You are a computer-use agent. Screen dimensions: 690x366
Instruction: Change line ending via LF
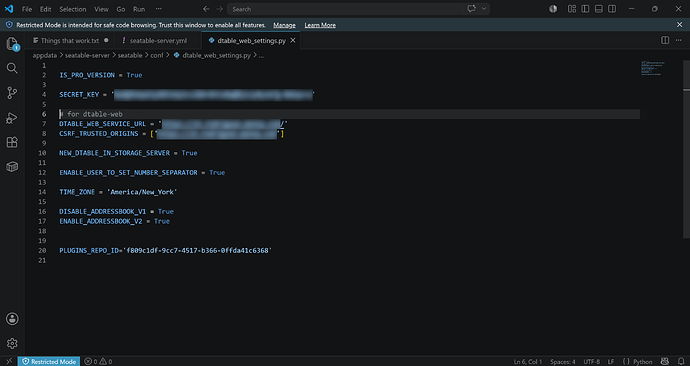[611, 361]
